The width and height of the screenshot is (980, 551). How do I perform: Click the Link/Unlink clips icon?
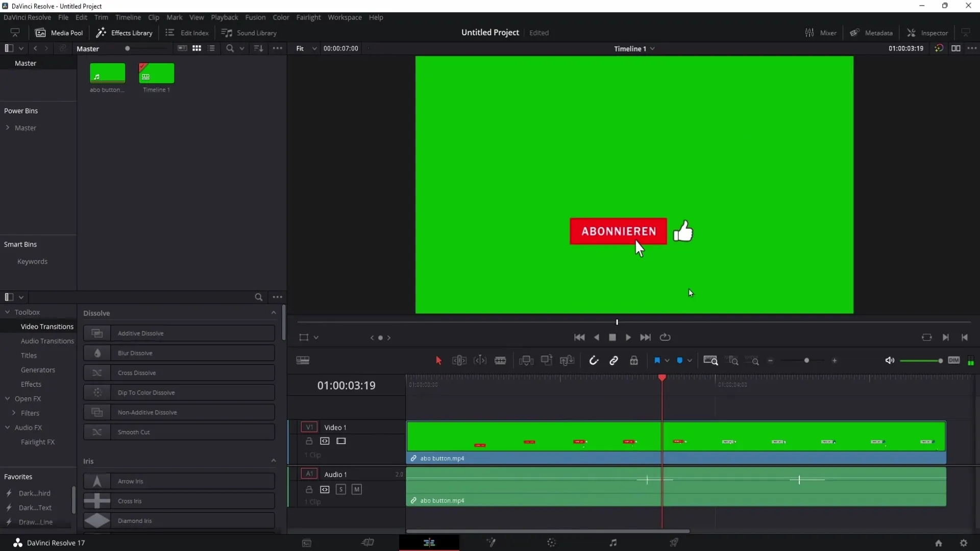point(614,361)
